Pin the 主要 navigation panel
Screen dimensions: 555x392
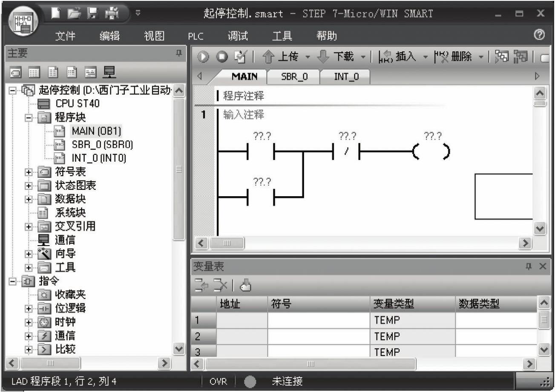pyautogui.click(x=179, y=53)
